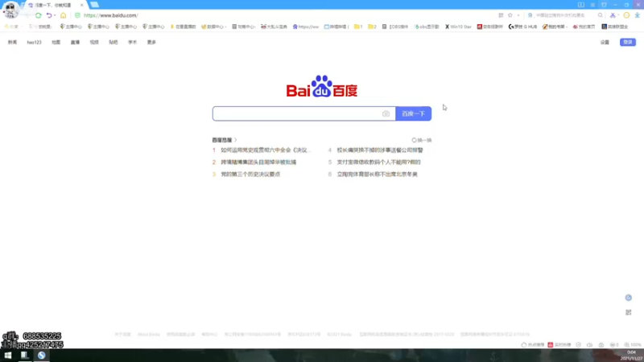This screenshot has height=362, width=644.
Task: Click the skin/shirt icon in title bar
Action: [604, 5]
